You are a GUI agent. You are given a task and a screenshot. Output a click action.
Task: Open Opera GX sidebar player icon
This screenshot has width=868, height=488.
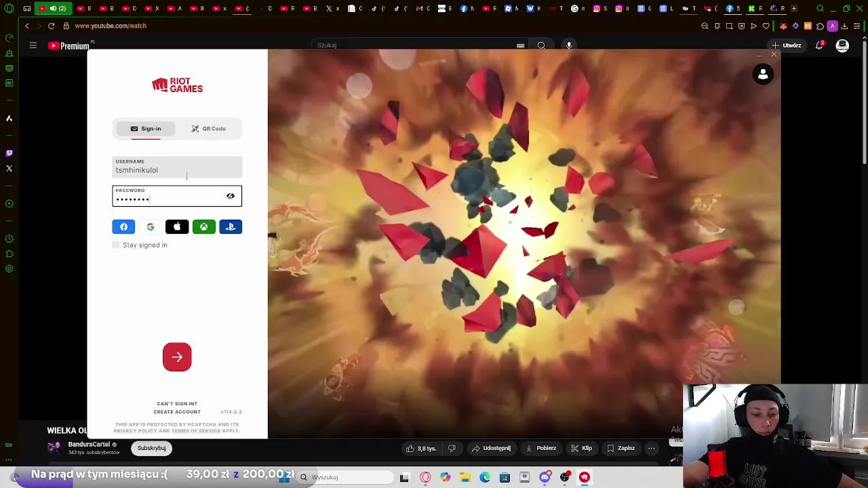pos(9,203)
